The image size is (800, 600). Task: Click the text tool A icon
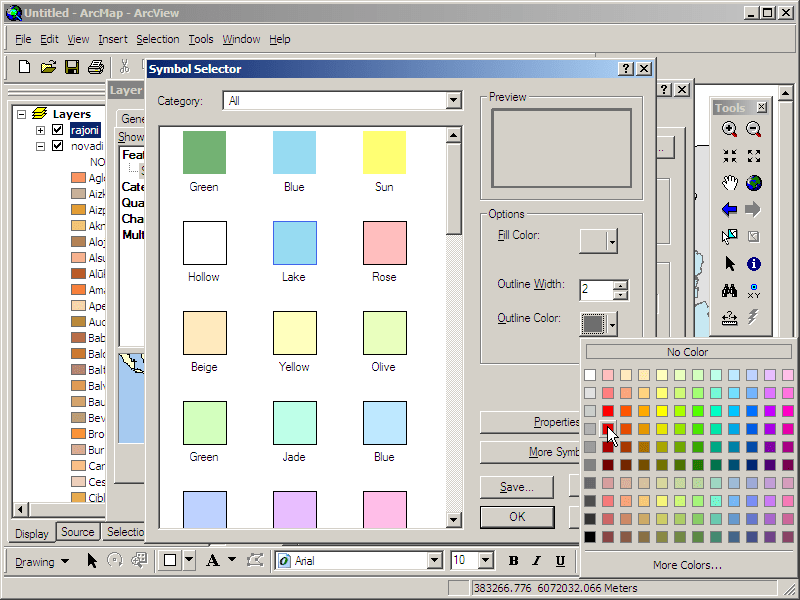pyautogui.click(x=213, y=560)
